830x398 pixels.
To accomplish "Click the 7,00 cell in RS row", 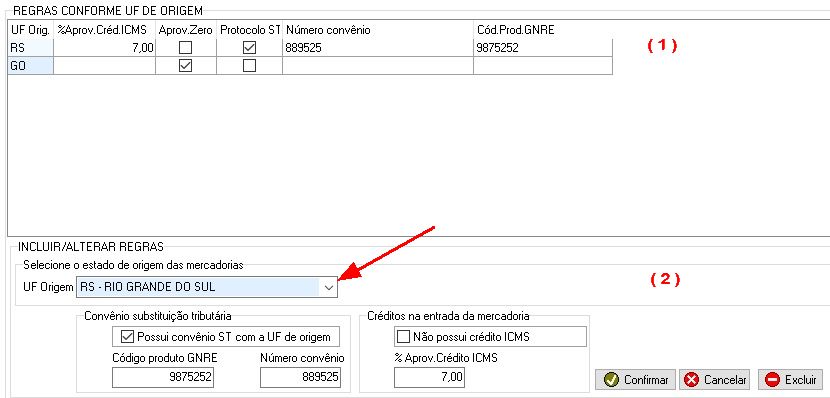I will (x=104, y=48).
